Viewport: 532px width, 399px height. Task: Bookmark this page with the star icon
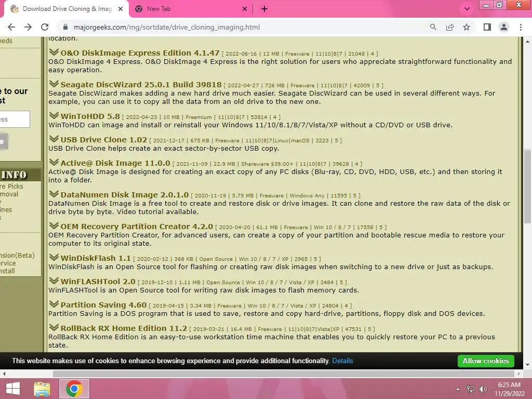point(467,27)
